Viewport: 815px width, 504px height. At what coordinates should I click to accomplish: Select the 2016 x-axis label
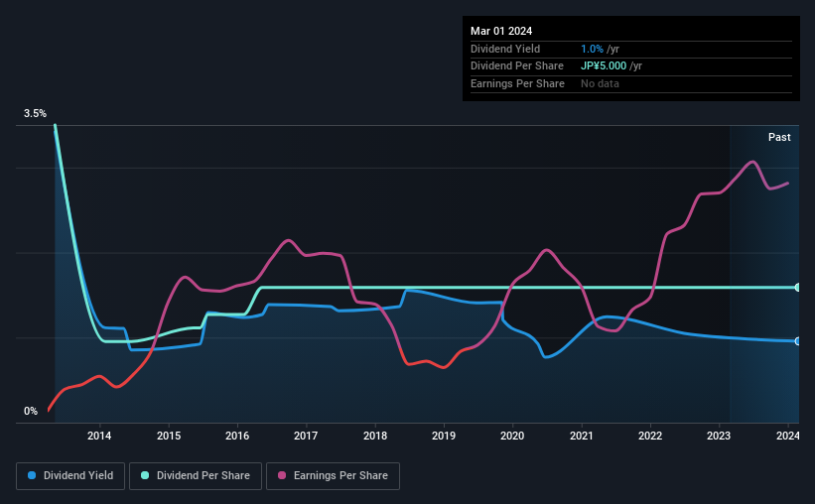coord(237,436)
